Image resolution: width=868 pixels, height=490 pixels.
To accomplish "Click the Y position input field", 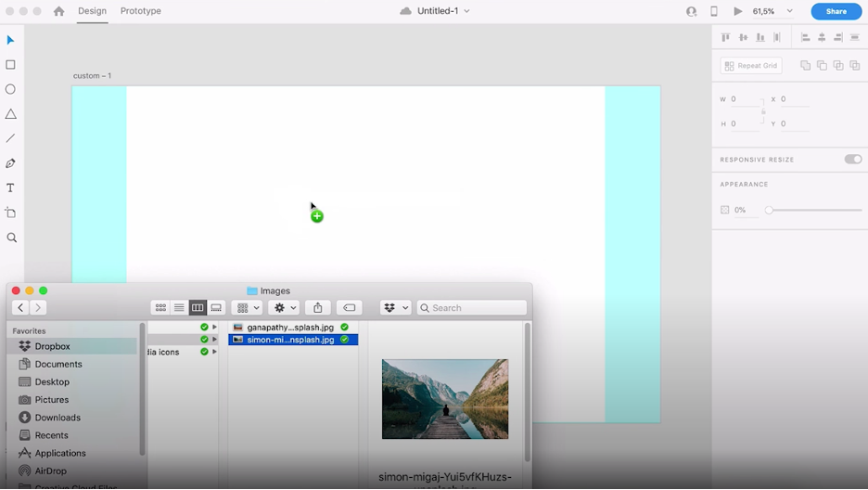I will [x=795, y=124].
